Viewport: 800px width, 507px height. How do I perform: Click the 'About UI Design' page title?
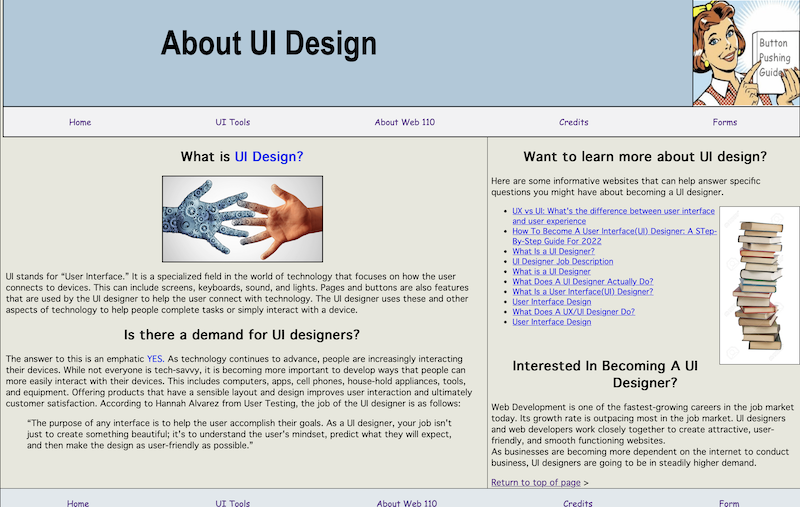click(x=269, y=44)
